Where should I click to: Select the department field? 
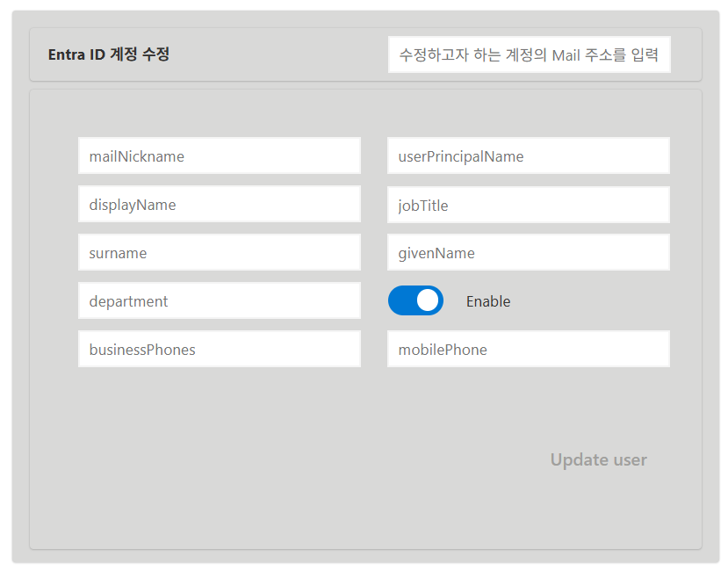220,300
